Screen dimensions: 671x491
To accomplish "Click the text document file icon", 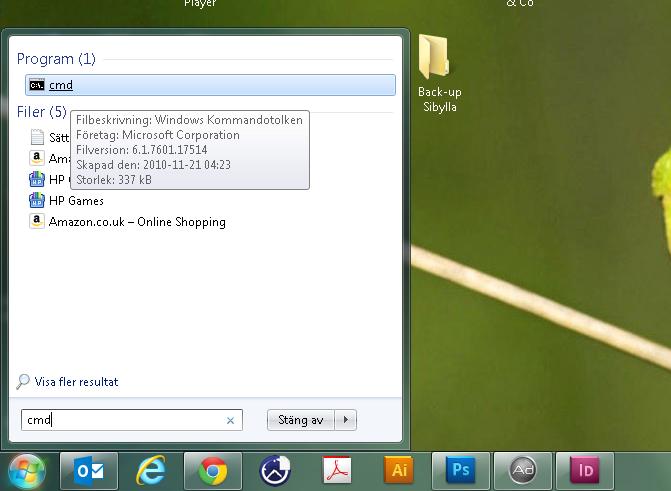I will [x=37, y=137].
